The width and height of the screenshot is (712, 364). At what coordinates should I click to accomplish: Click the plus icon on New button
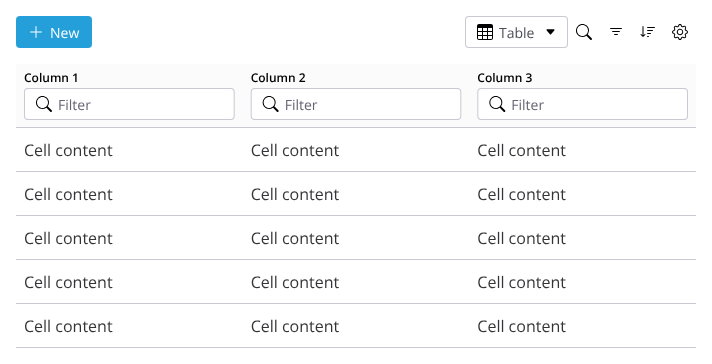coord(36,32)
